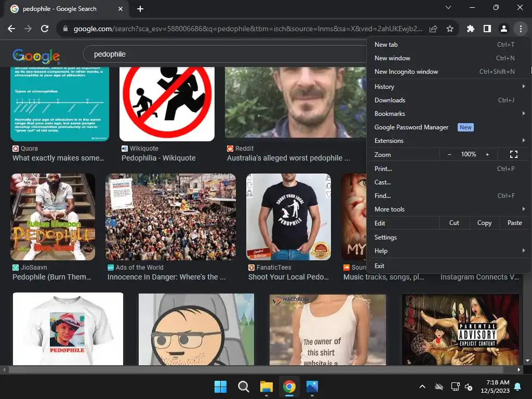Click the Reddit source link
532x399 pixels.
[x=241, y=148]
